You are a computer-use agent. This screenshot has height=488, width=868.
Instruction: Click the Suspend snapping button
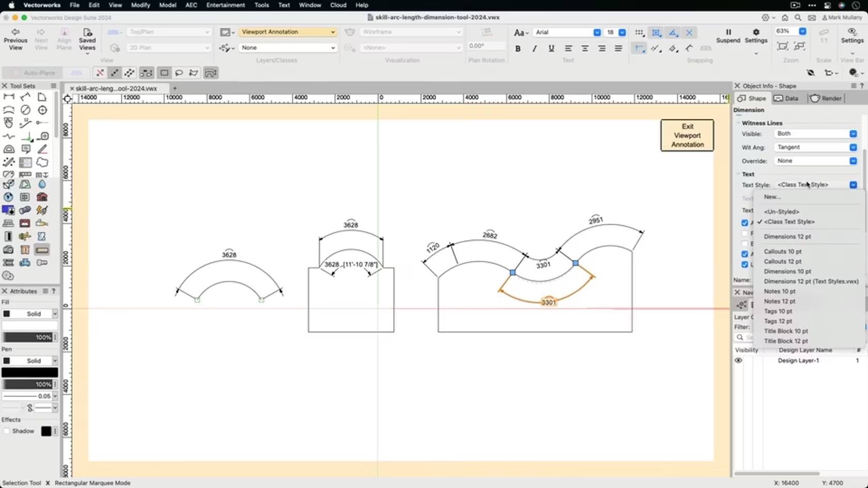[728, 36]
